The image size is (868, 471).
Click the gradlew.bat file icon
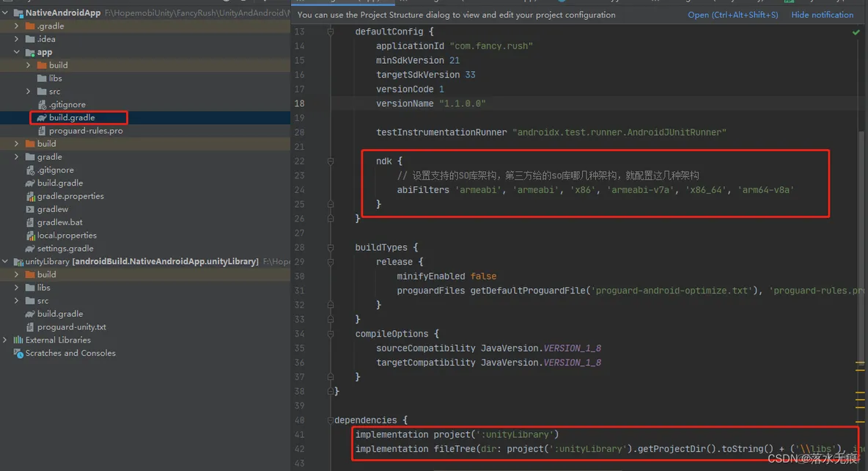(x=31, y=222)
